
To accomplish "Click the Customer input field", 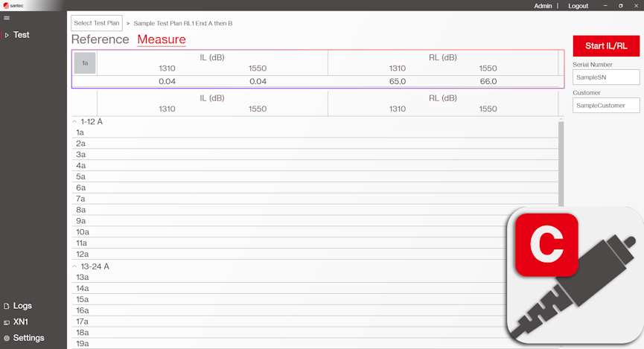I will [606, 106].
